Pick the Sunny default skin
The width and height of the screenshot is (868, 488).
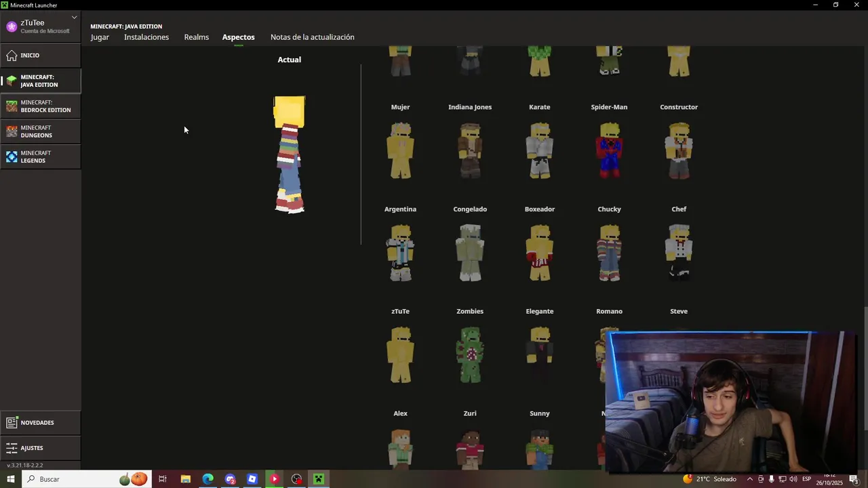click(x=540, y=449)
